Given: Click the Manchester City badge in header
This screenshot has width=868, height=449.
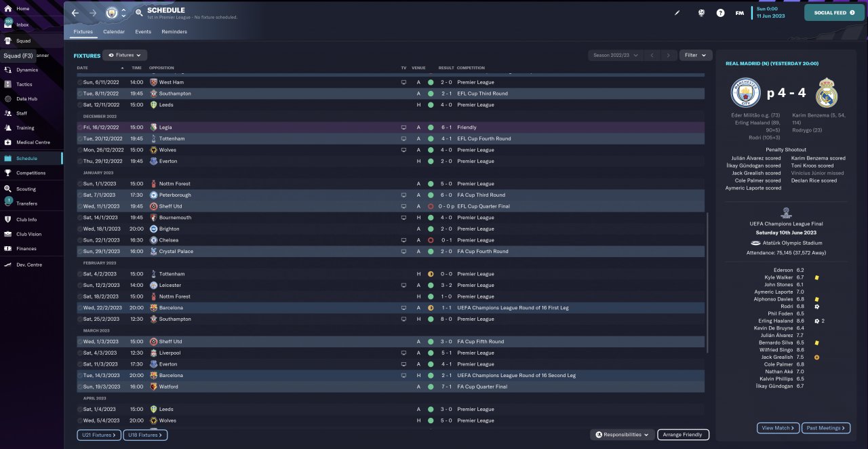Looking at the screenshot, I should (x=112, y=13).
